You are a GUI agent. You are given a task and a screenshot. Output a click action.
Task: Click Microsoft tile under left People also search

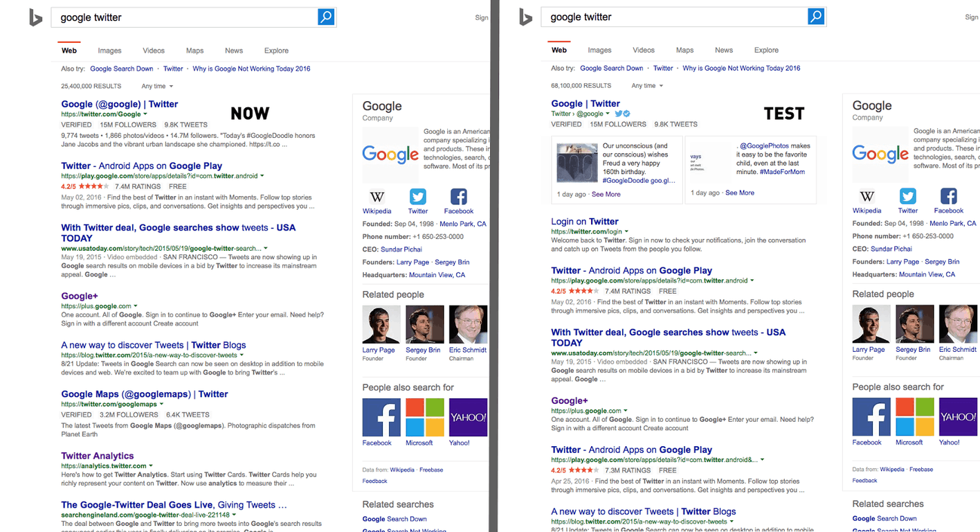(425, 417)
